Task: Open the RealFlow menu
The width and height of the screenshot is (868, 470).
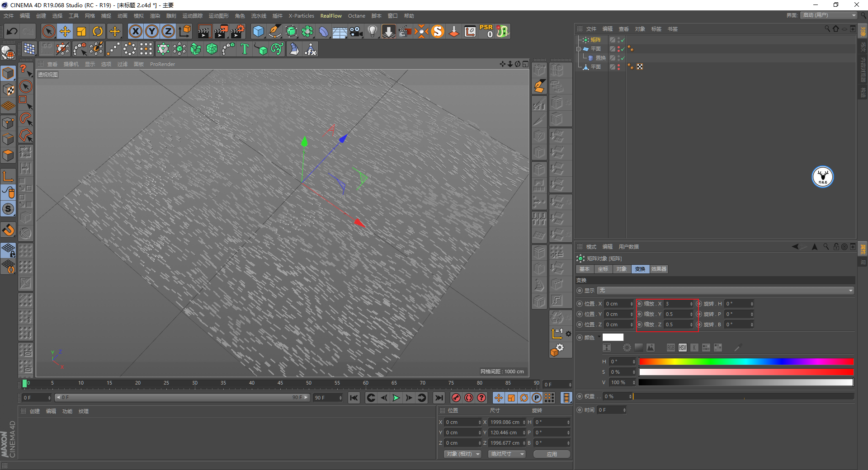Action: coord(331,16)
